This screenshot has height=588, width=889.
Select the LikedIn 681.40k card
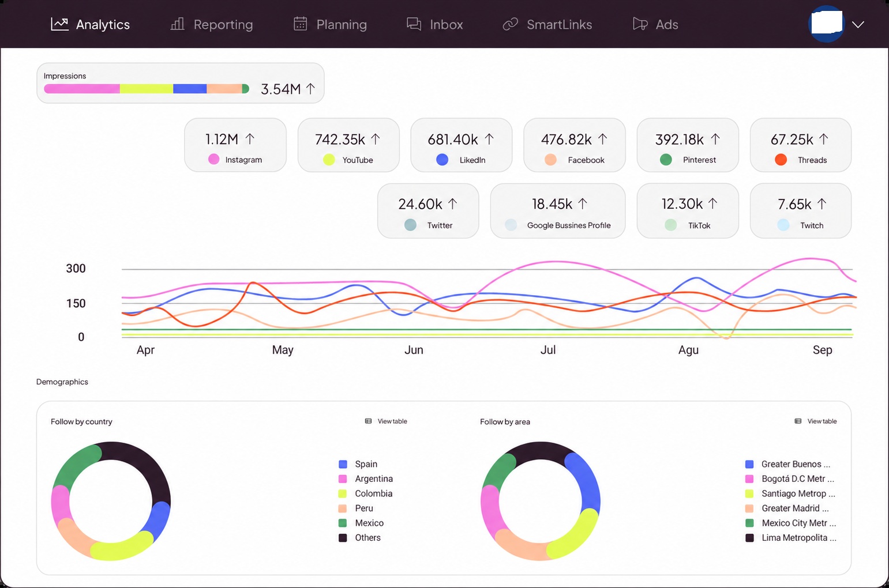pyautogui.click(x=462, y=145)
